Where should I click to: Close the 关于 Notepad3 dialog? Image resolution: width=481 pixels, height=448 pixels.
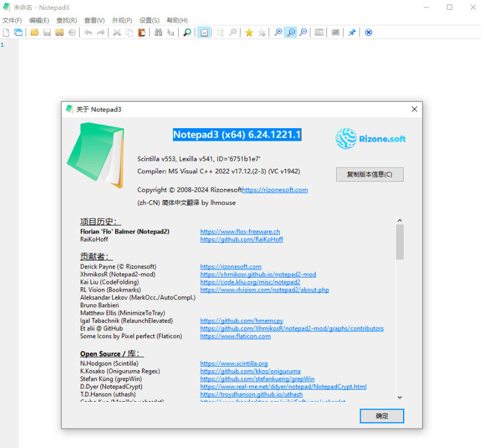[414, 109]
